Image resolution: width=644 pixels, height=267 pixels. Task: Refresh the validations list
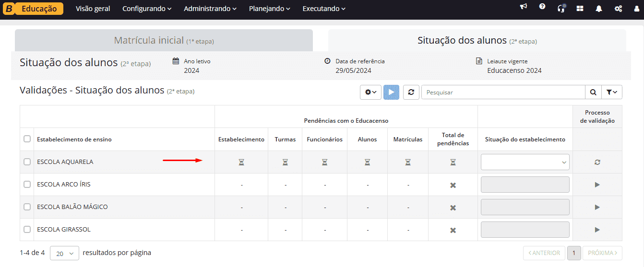(x=411, y=92)
